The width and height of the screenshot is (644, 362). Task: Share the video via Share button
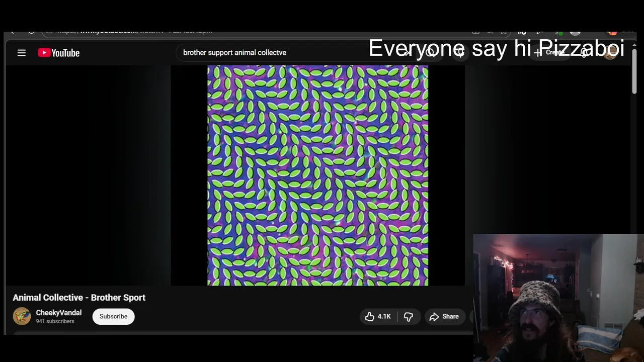[445, 316]
